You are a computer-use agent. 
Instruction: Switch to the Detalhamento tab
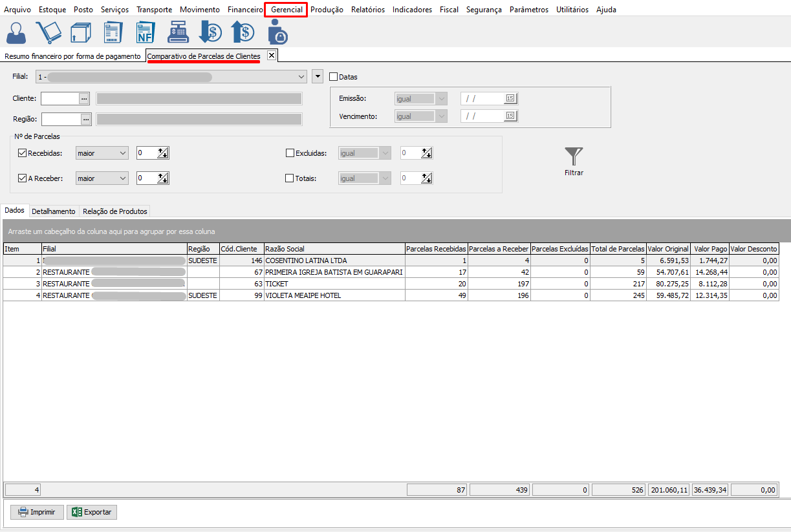pos(54,211)
